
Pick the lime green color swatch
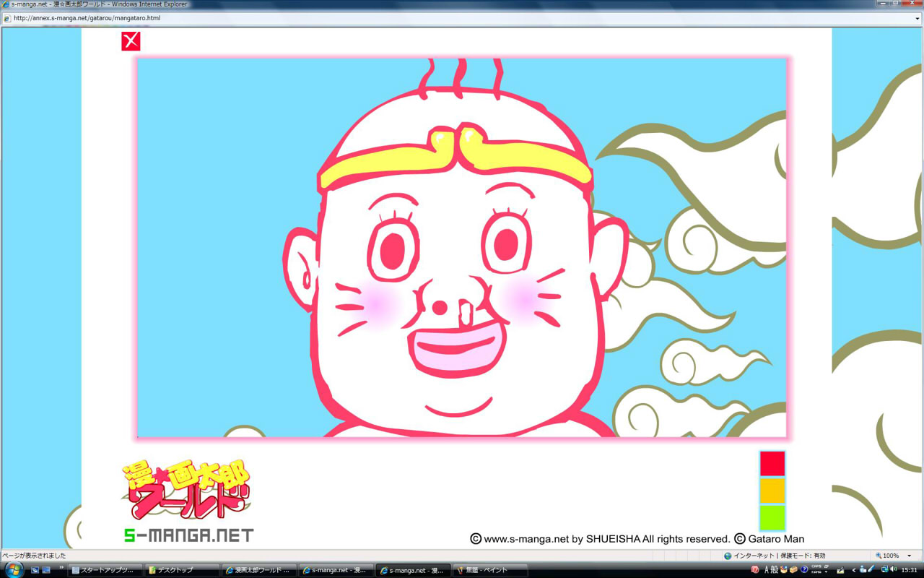(772, 517)
